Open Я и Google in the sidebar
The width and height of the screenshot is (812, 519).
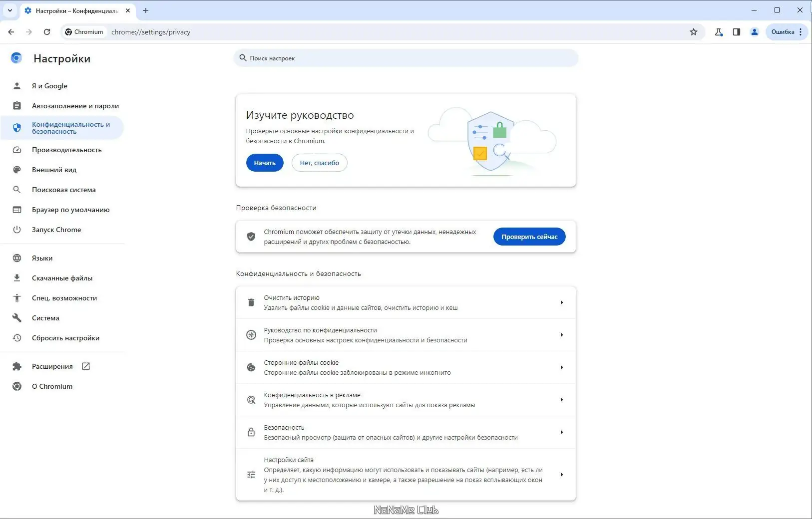click(x=49, y=85)
